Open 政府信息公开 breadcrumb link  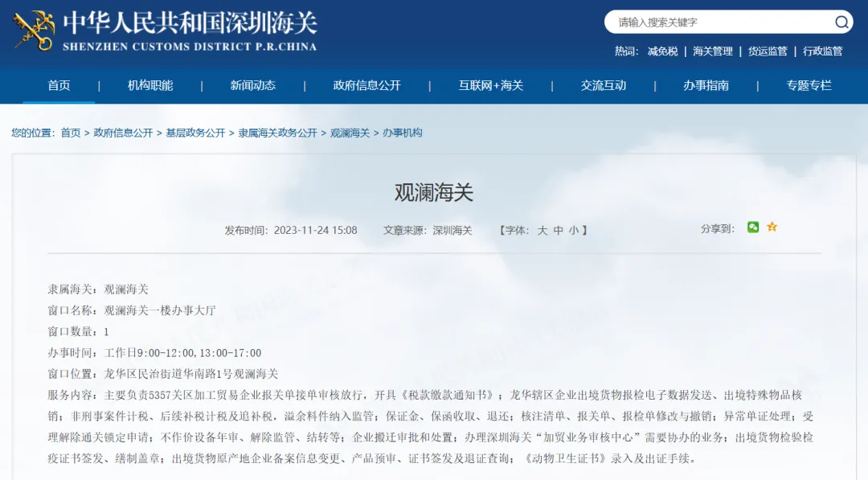(x=123, y=133)
